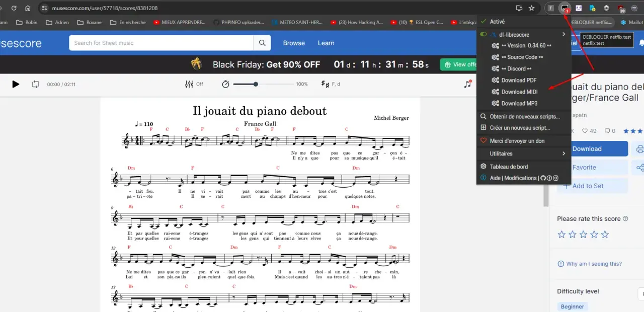Click the print icon beside Download
644x312 pixels.
[x=639, y=149]
